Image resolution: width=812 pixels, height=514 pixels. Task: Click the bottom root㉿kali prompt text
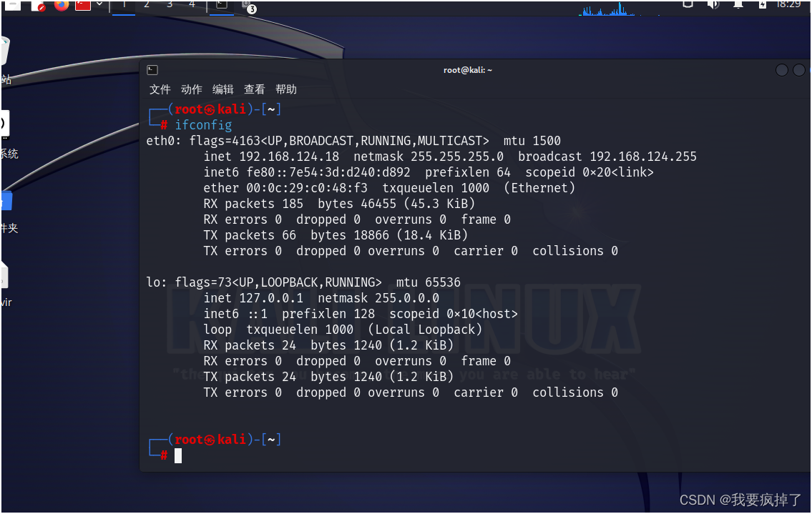tap(210, 440)
